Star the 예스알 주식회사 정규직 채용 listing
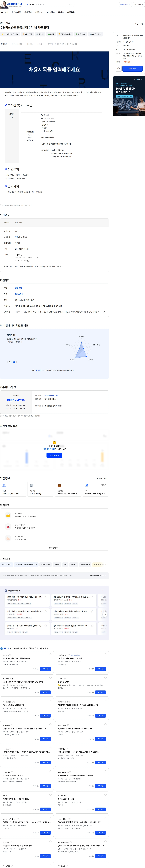The image size is (145, 868). point(50,654)
